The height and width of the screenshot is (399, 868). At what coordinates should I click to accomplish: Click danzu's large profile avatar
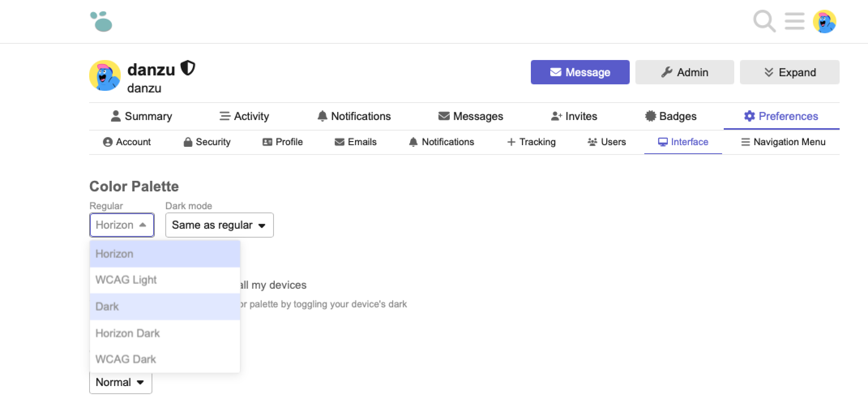(x=105, y=76)
